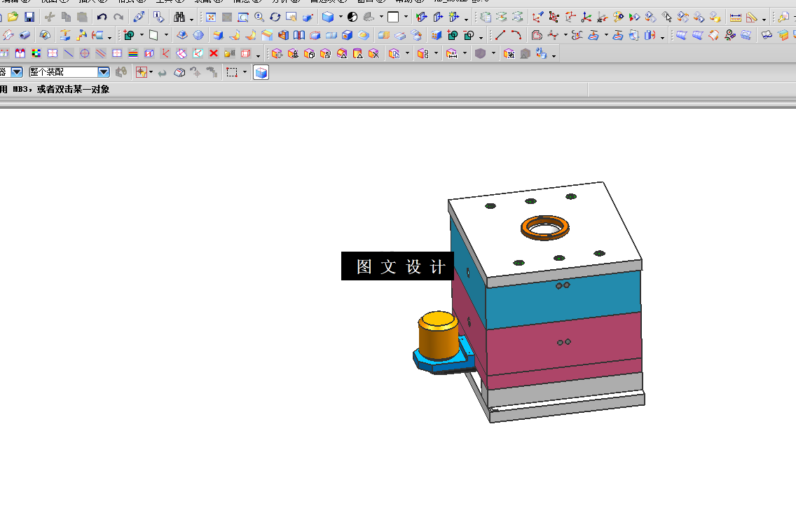Click the cut scissors icon
Screen dimensions: 796x532
click(50, 18)
